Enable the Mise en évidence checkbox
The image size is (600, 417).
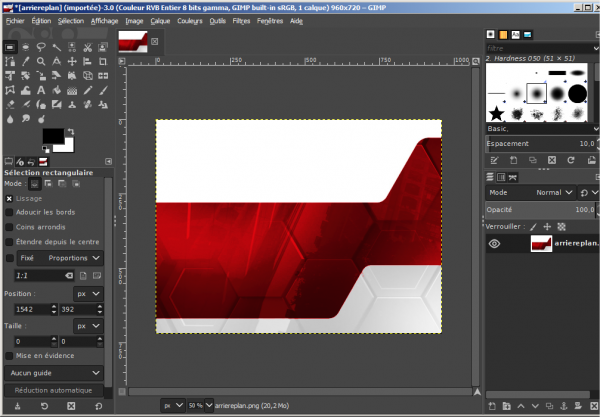coord(10,355)
